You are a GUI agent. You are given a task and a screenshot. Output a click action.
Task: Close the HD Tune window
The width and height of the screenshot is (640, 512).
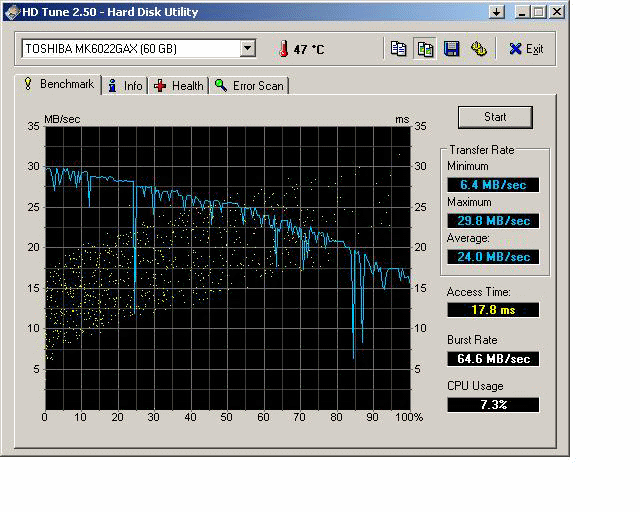(557, 12)
